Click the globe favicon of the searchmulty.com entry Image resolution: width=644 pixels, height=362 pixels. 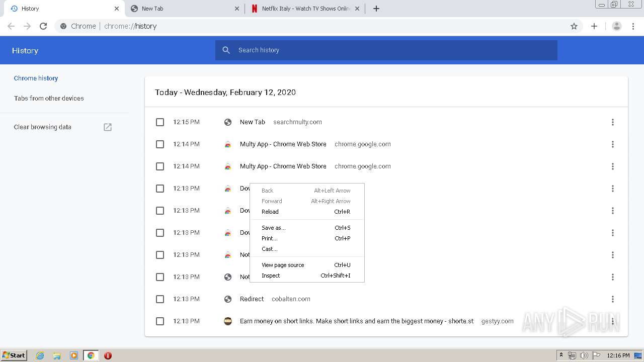coord(228,122)
